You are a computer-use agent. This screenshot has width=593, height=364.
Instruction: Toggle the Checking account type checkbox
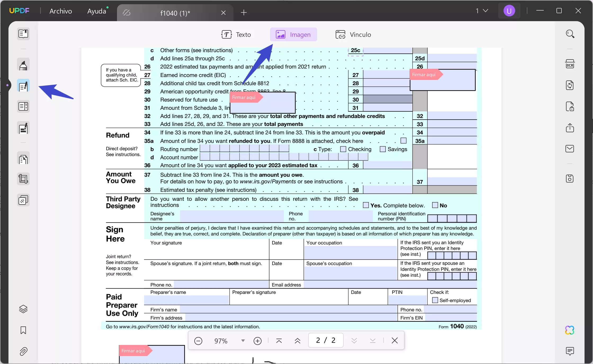click(x=343, y=149)
